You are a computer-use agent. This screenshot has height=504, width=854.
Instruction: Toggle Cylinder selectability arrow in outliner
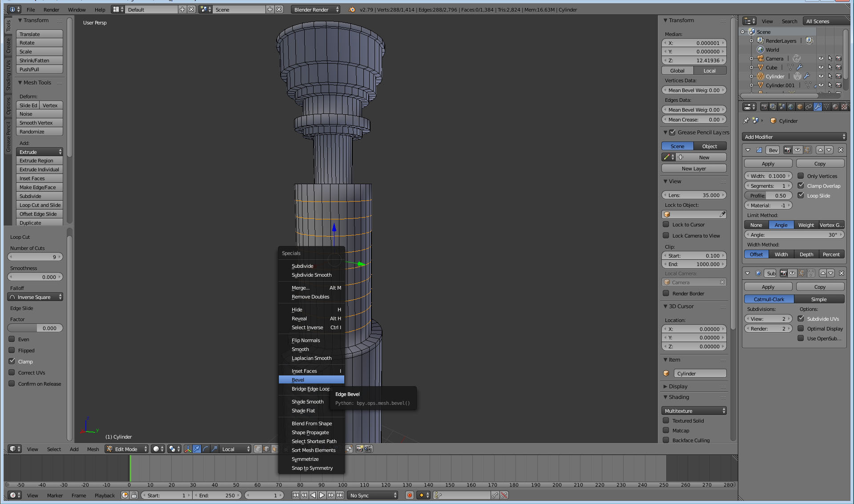[830, 76]
